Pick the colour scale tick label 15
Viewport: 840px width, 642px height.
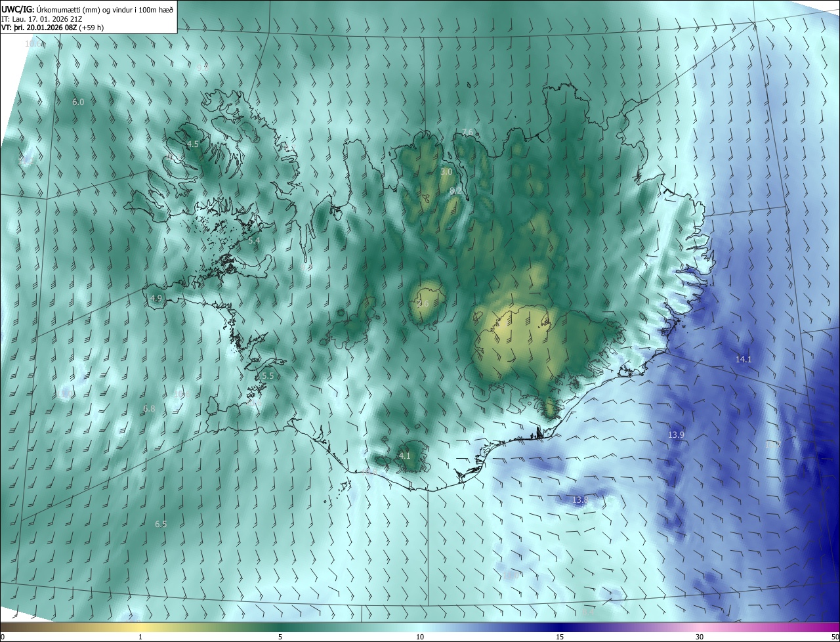(x=560, y=637)
